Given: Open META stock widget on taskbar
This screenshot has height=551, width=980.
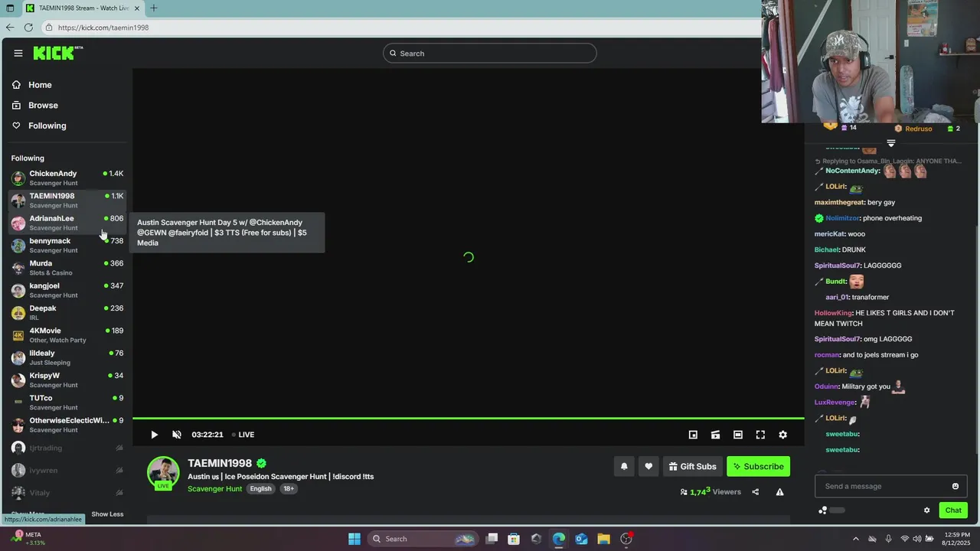Looking at the screenshot, I should click(x=27, y=539).
